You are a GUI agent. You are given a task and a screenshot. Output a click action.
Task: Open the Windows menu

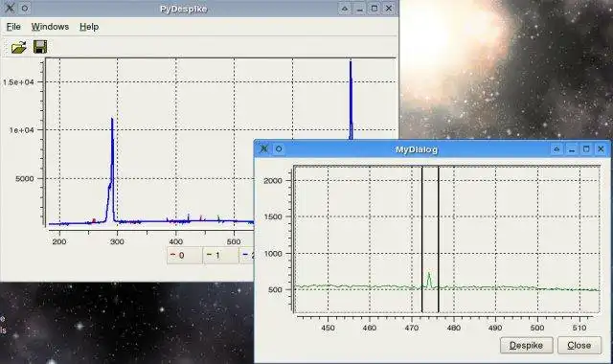tap(50, 27)
